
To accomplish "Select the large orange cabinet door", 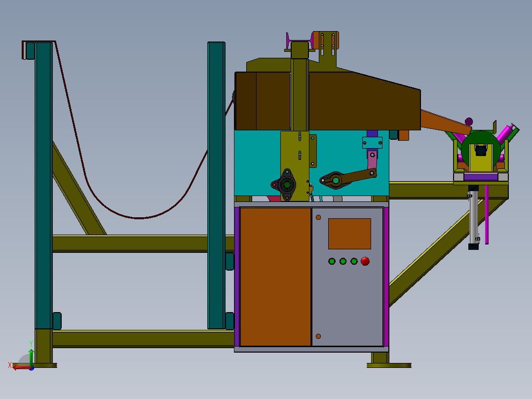I will [x=275, y=277].
